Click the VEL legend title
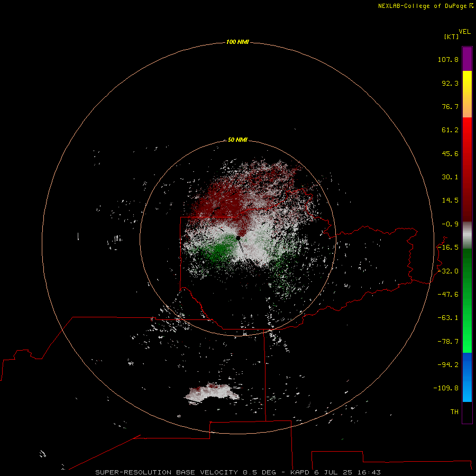Viewport: 476px width, 476px height. pyautogui.click(x=464, y=32)
